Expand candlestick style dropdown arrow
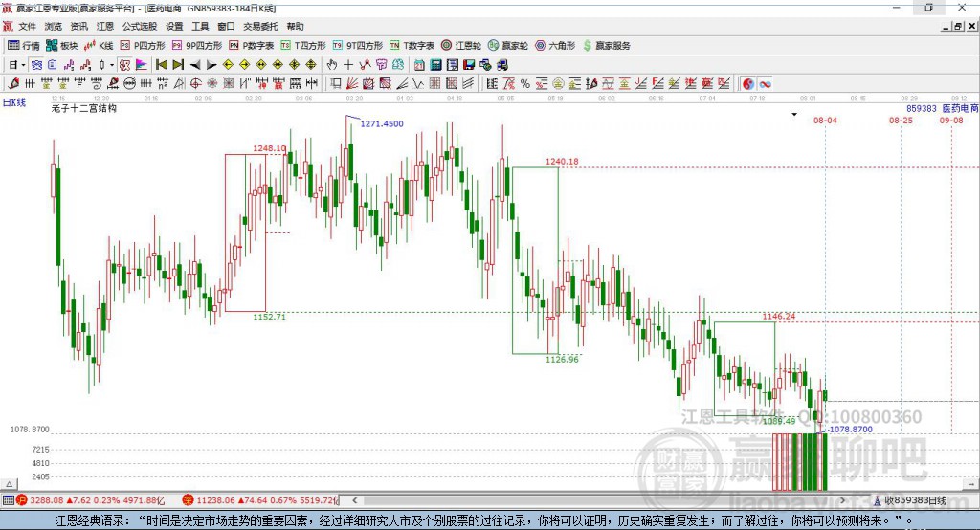 click(x=112, y=65)
